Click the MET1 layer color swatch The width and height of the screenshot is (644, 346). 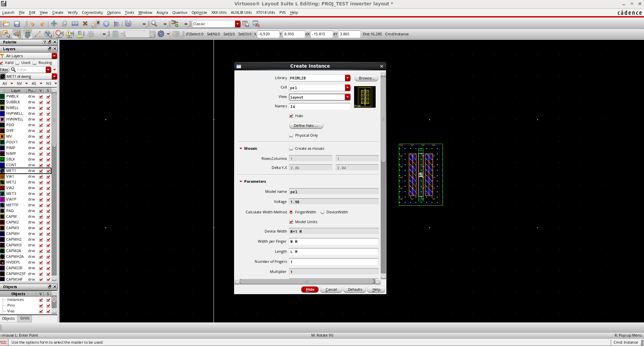(x=2, y=171)
